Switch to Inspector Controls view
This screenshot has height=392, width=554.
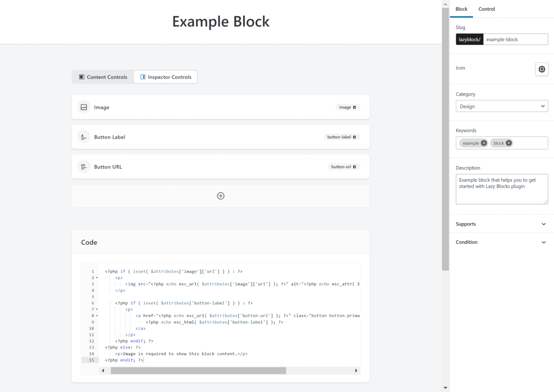(x=165, y=77)
